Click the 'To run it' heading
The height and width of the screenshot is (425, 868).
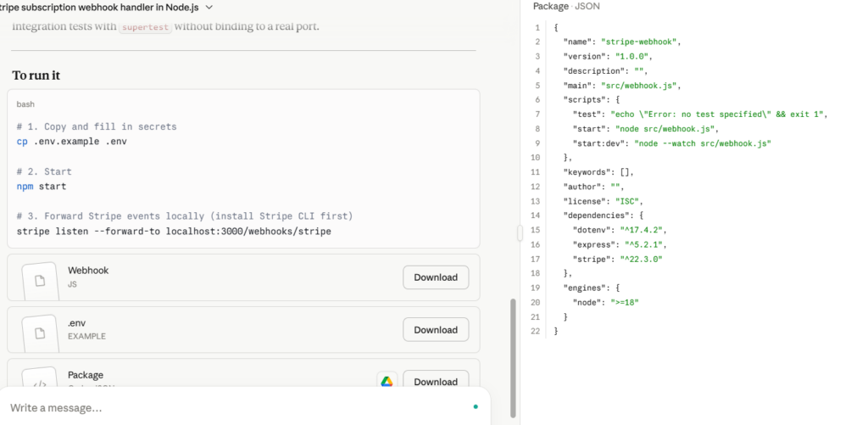tap(36, 75)
